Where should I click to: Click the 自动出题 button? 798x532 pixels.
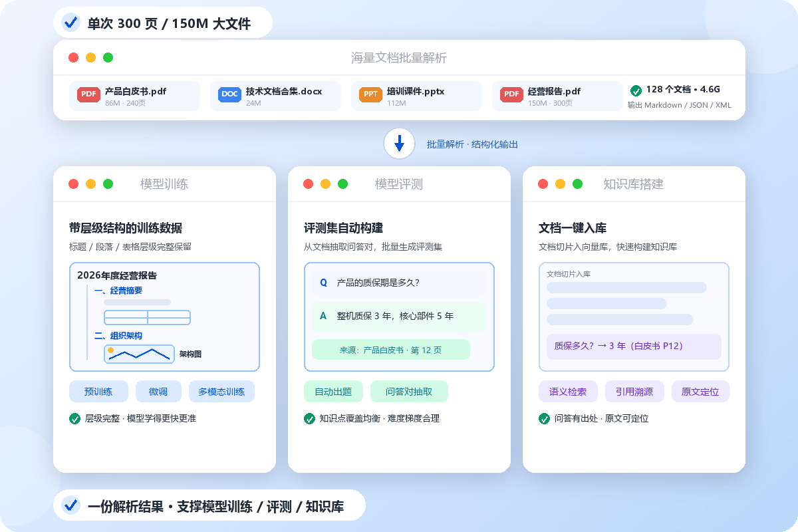[x=333, y=392]
